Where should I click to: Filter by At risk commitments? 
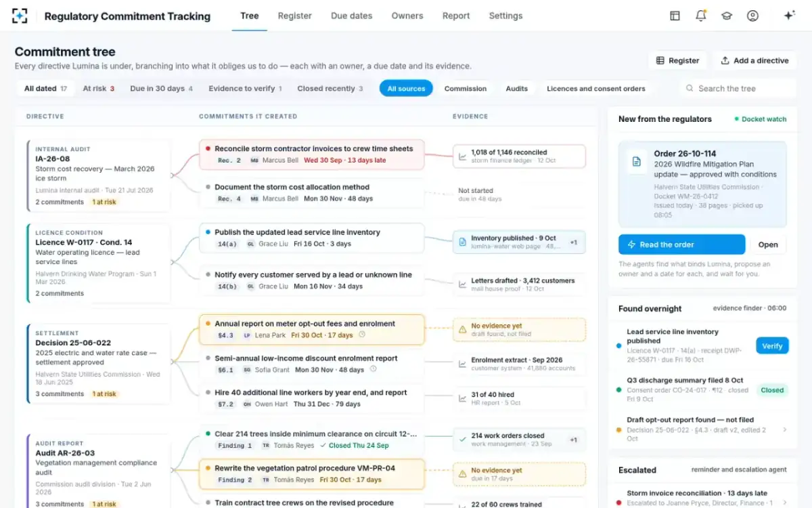(98, 88)
